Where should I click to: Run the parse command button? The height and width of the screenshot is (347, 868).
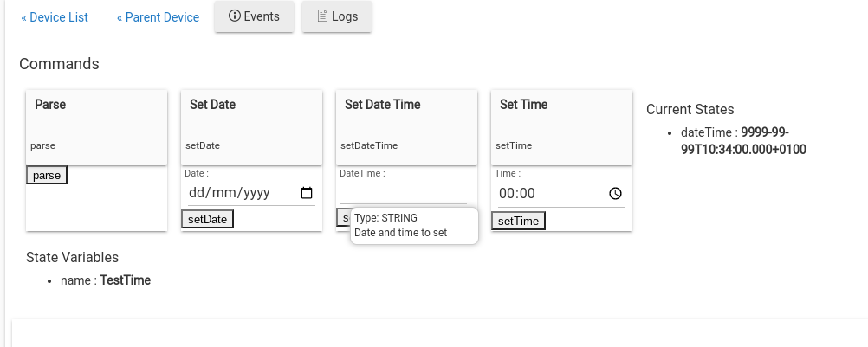[47, 175]
